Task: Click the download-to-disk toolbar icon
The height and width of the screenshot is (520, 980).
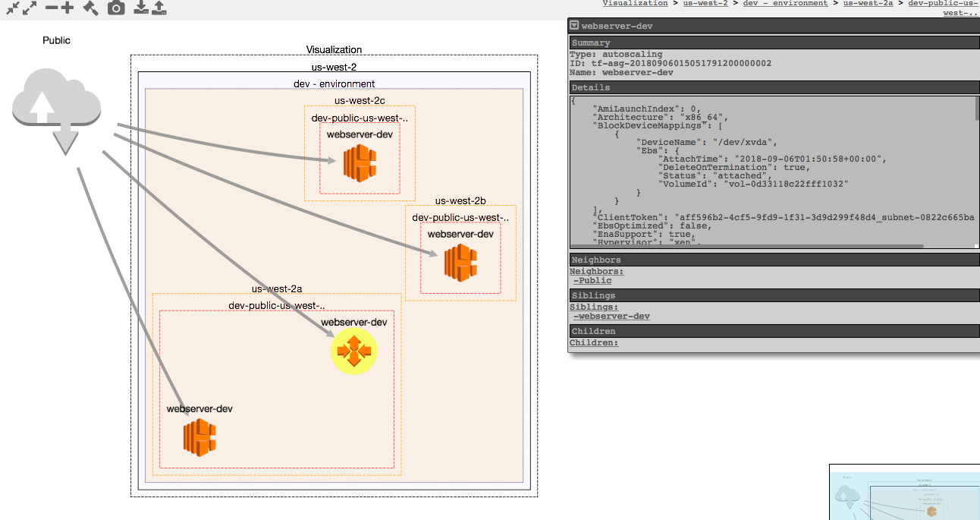Action: [141, 8]
